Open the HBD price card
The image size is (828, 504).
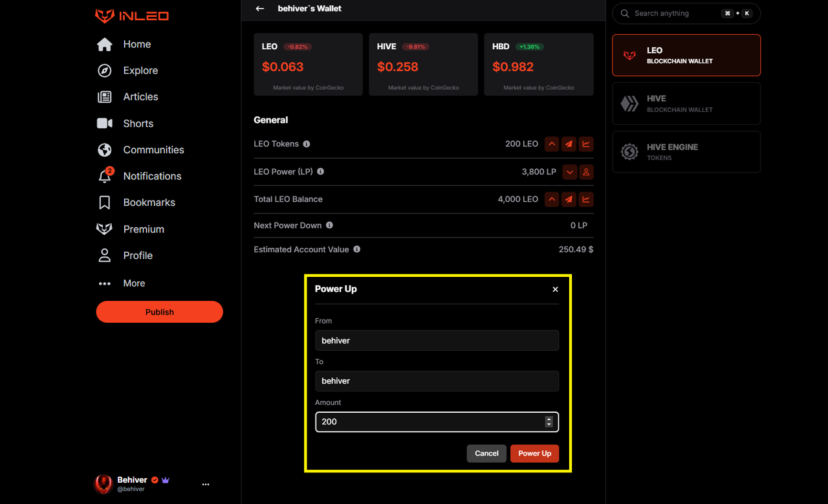click(x=539, y=65)
